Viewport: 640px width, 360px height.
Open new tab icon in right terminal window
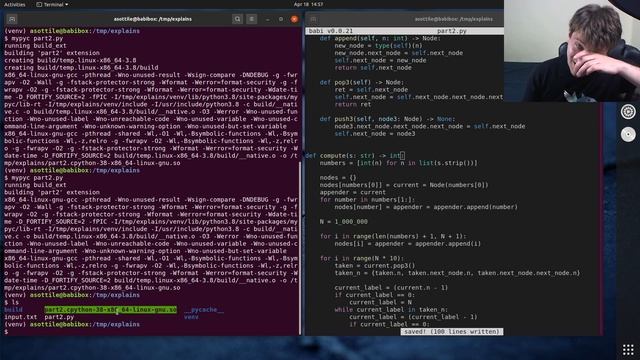(313, 19)
